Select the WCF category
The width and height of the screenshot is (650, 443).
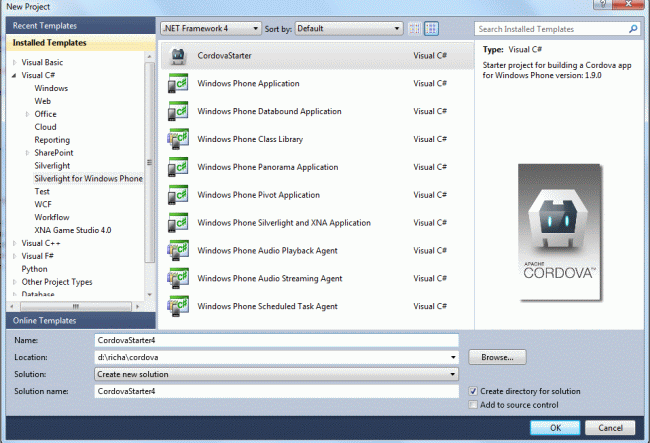(x=43, y=204)
